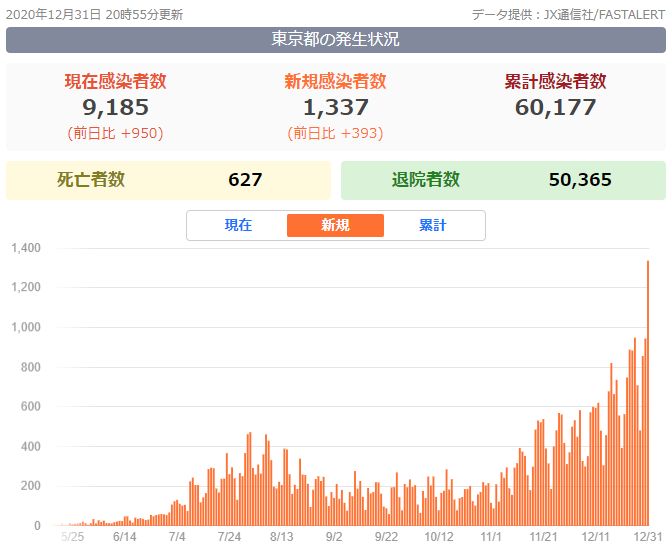Click the 新規感染者数 value 1,337
Image resolution: width=672 pixels, height=549 pixels.
click(336, 107)
